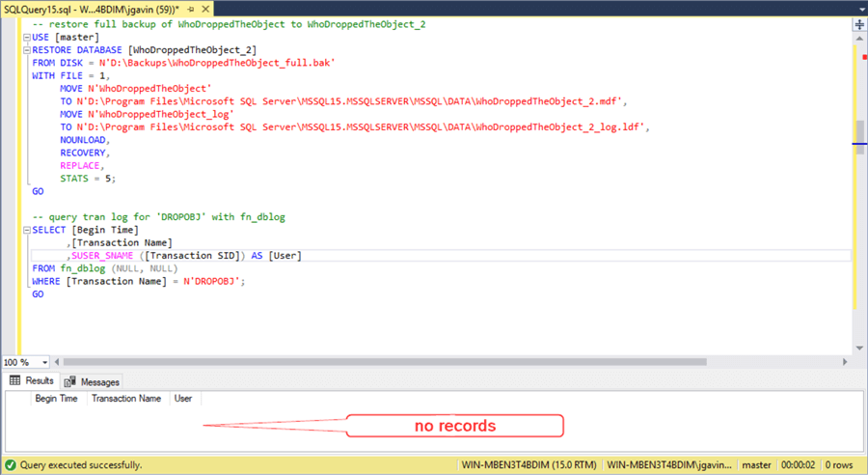Click the 0 rows status entry
Screen dimensions: 868x475
tap(839, 465)
